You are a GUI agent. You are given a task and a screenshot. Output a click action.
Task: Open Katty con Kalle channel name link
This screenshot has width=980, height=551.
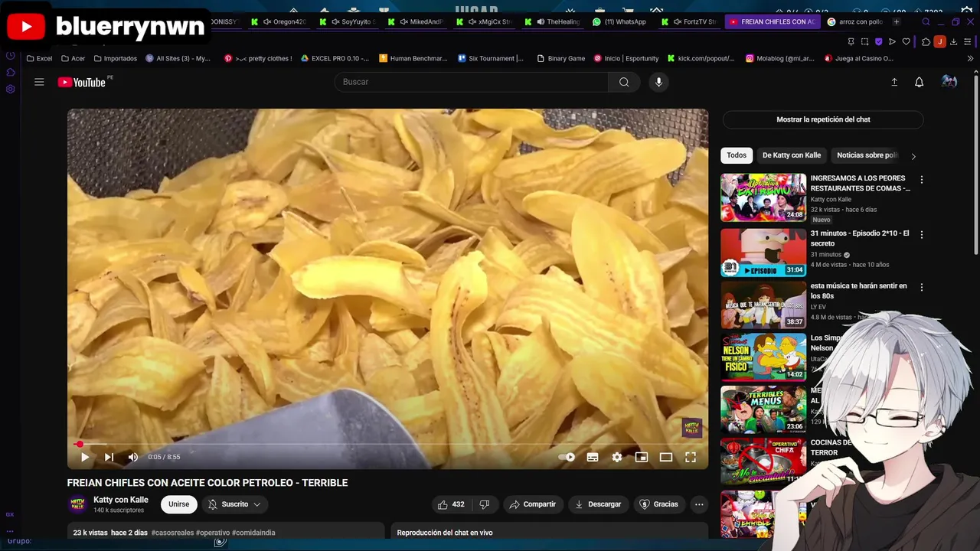[121, 500]
